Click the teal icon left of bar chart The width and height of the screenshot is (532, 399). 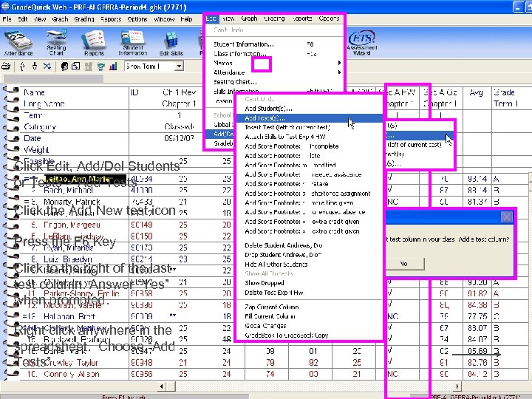coord(100,66)
